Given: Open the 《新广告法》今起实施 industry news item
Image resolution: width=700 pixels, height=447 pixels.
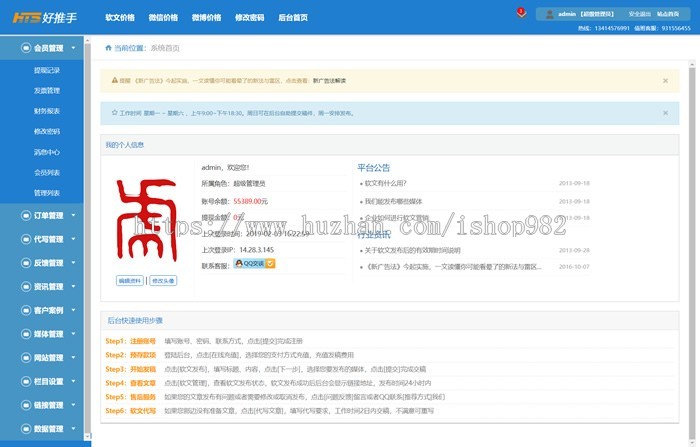Looking at the screenshot, I should (x=453, y=267).
